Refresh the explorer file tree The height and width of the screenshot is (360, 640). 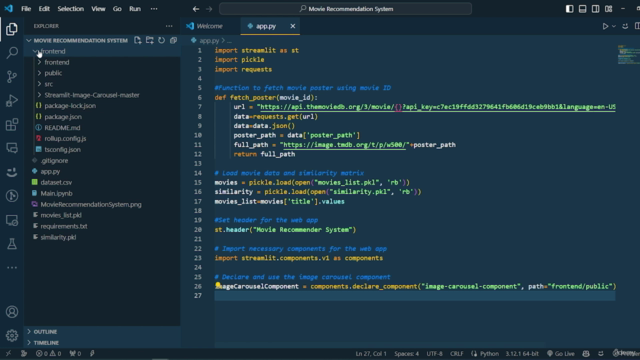(x=162, y=40)
